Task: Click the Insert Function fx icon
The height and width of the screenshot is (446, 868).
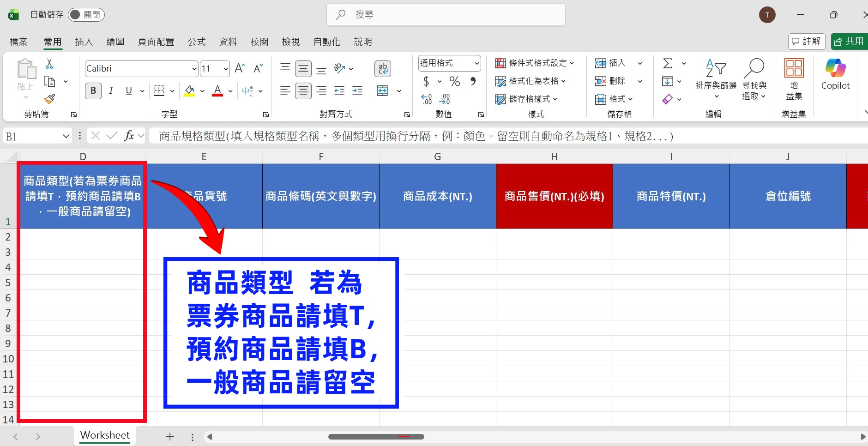Action: coord(129,136)
